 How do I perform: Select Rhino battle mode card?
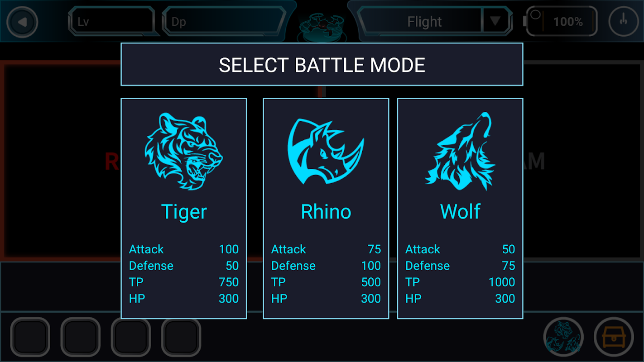326,209
